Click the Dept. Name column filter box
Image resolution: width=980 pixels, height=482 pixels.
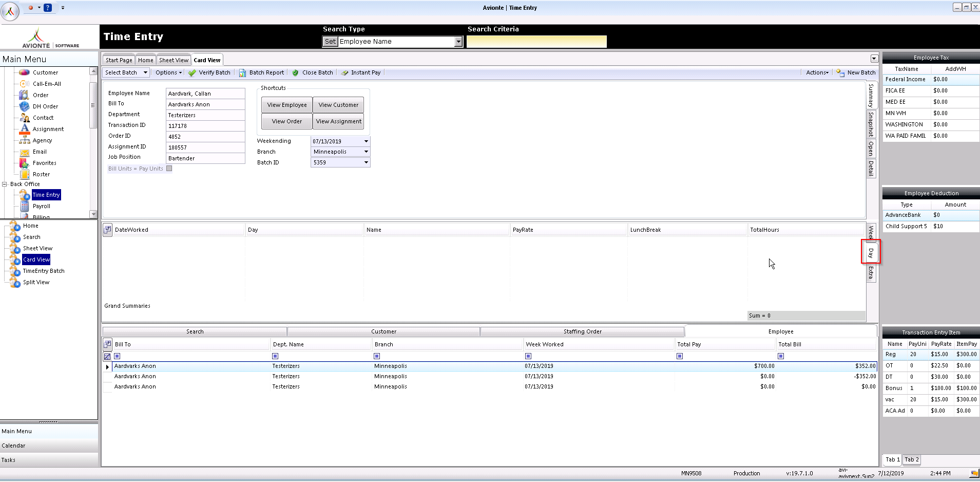tap(275, 356)
